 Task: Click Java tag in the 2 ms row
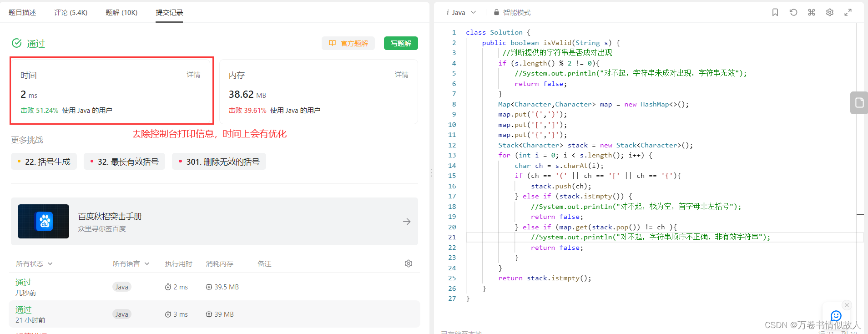point(121,287)
